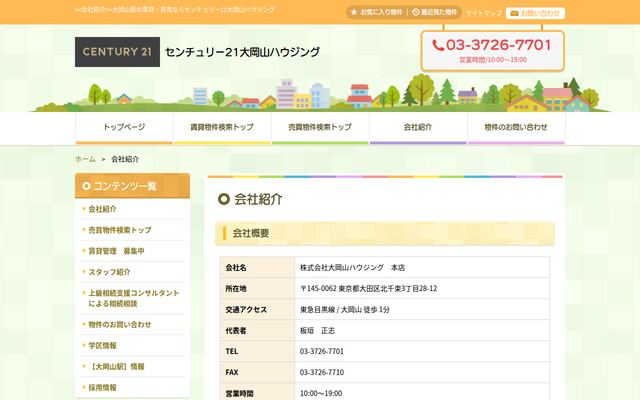Go to the トップページ nav tab

coord(124,128)
